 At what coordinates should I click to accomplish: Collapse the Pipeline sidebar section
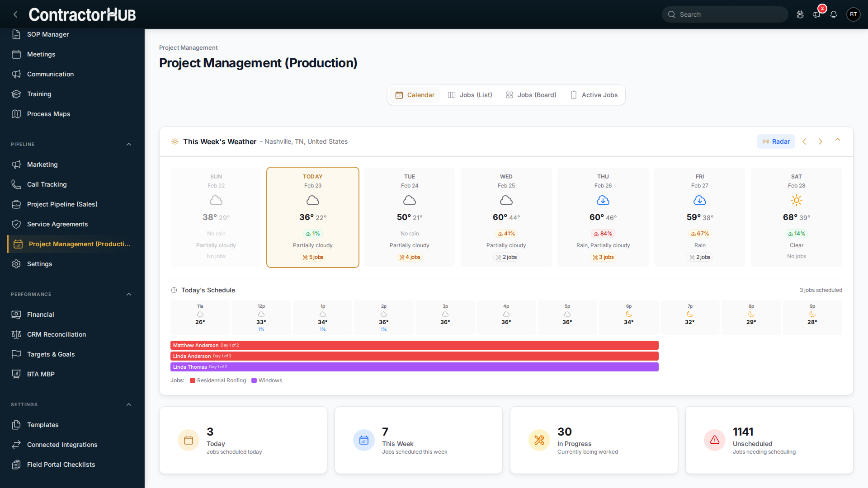click(x=129, y=145)
